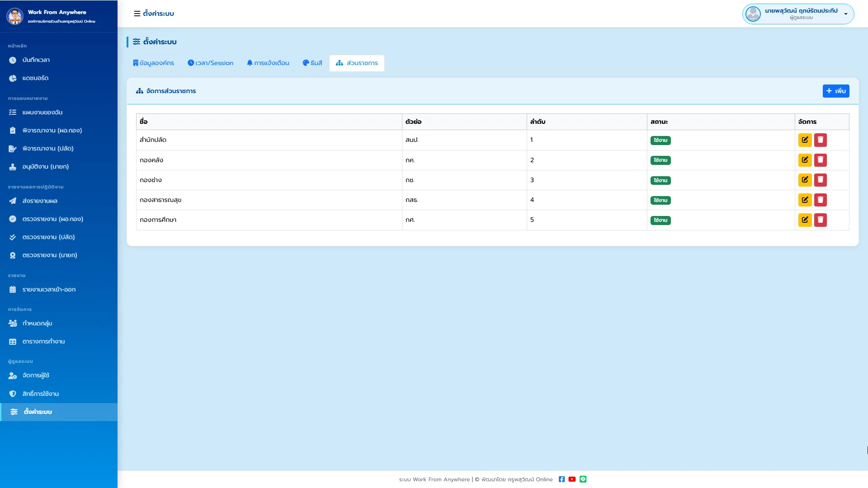The width and height of the screenshot is (868, 488).
Task: Delete the กองสาธารณสุข row
Action: pyautogui.click(x=821, y=200)
